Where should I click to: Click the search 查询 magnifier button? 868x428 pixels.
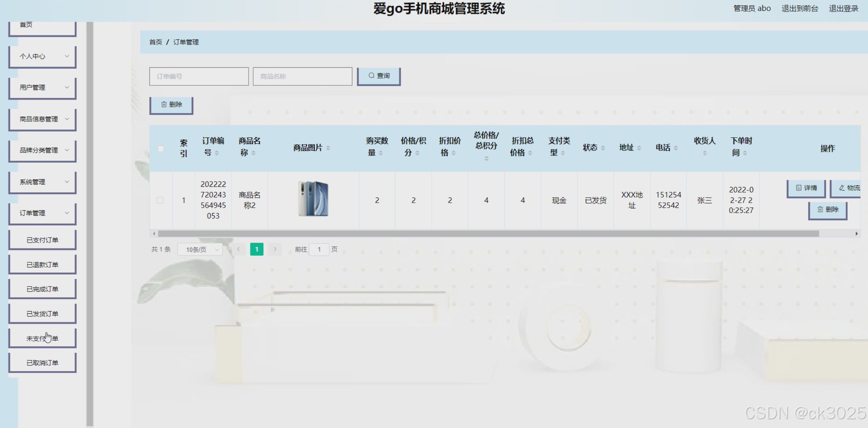pyautogui.click(x=379, y=76)
